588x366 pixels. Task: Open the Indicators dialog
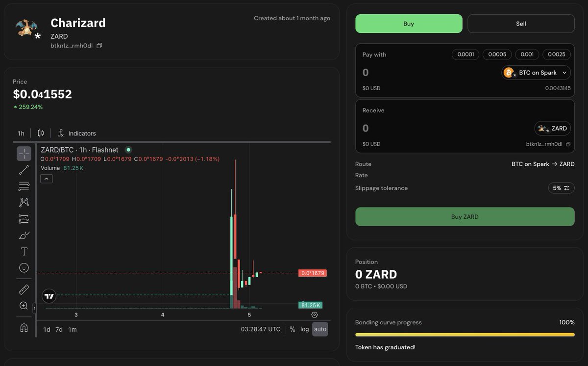pyautogui.click(x=77, y=133)
